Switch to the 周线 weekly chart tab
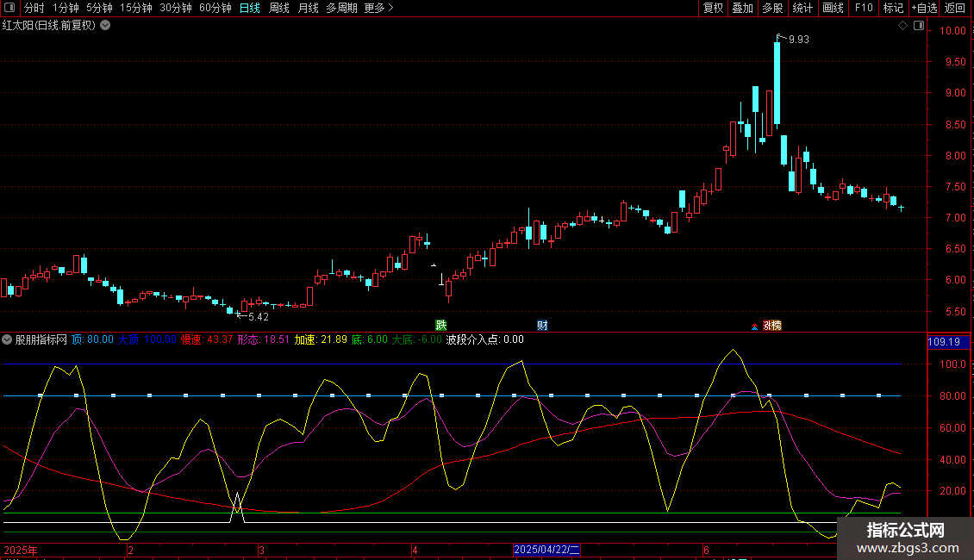 coord(278,9)
